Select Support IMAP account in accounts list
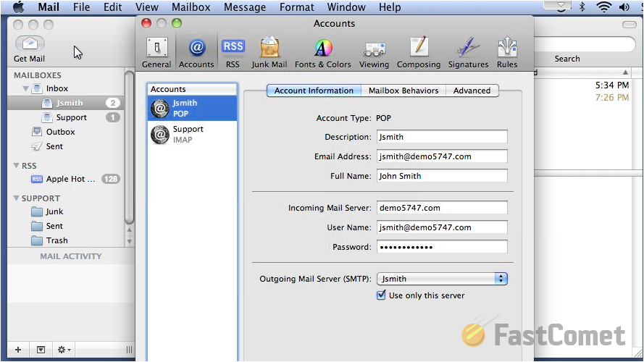The height and width of the screenshot is (362, 644). [192, 134]
